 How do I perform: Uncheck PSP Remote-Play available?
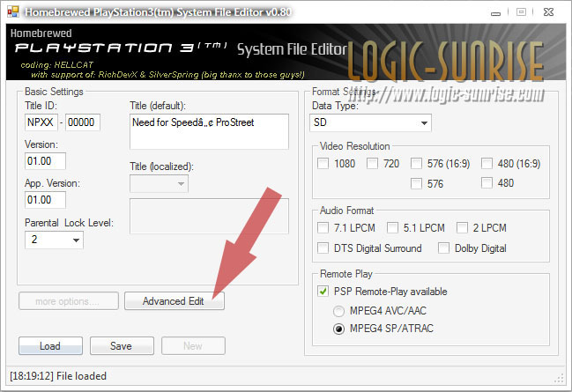click(323, 292)
